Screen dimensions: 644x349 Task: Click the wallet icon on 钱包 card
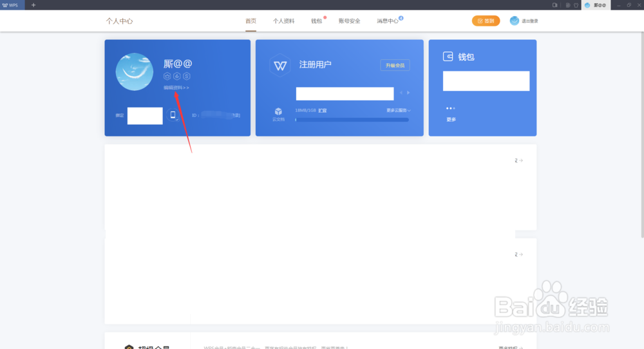point(448,57)
